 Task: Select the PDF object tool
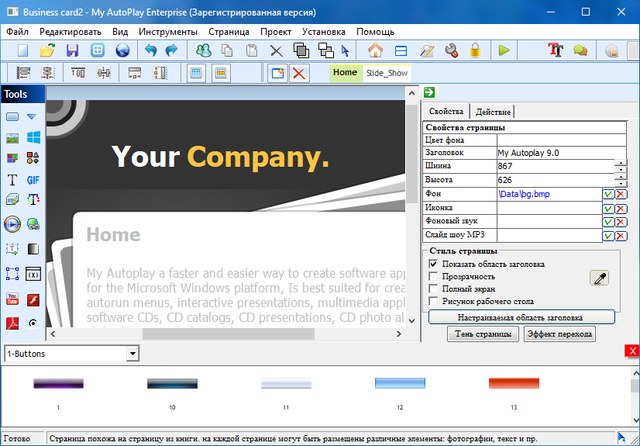point(12,323)
